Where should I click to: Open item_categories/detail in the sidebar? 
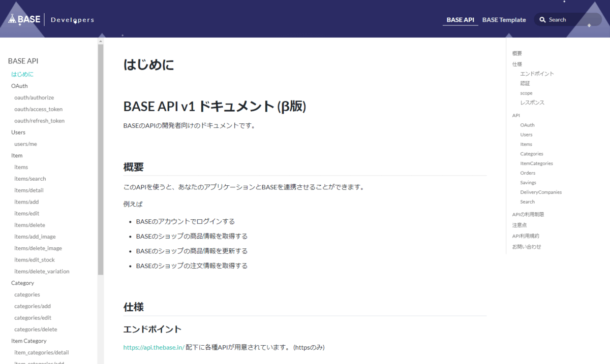tap(42, 353)
